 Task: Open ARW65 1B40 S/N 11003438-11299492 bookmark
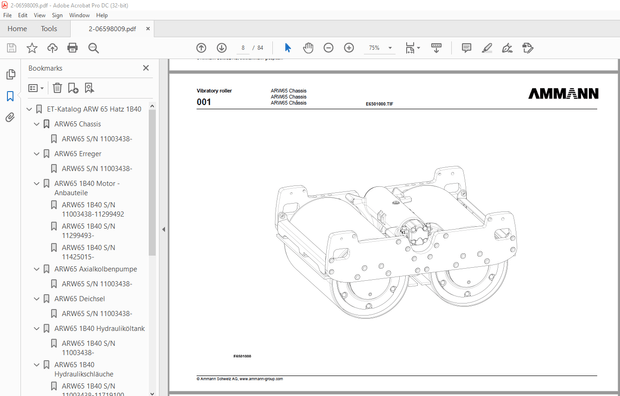click(93, 210)
